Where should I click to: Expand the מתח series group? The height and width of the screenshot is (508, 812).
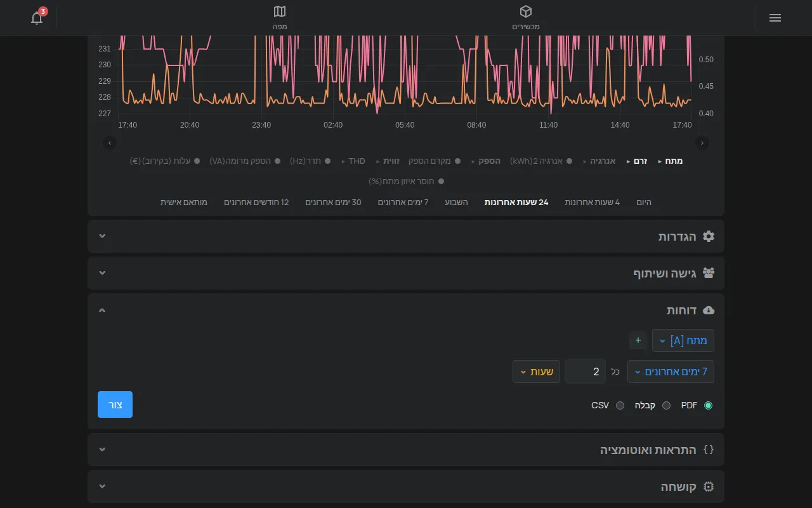[x=670, y=161]
